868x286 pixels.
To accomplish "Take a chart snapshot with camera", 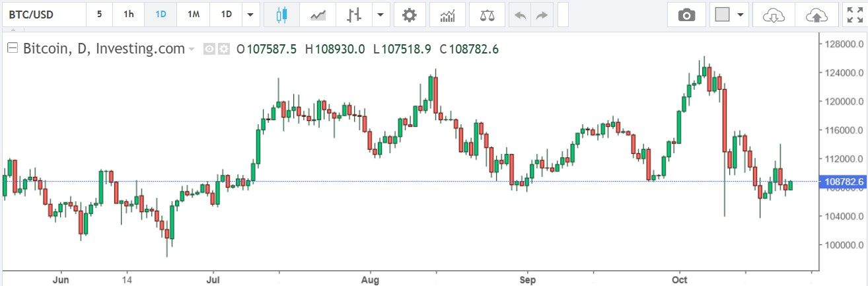I will pyautogui.click(x=687, y=15).
